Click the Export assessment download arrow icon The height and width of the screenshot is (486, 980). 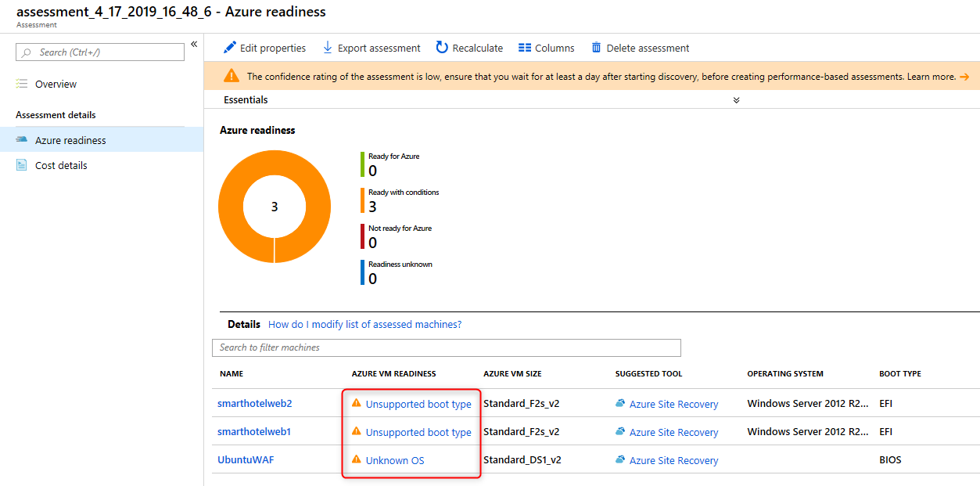pos(328,48)
